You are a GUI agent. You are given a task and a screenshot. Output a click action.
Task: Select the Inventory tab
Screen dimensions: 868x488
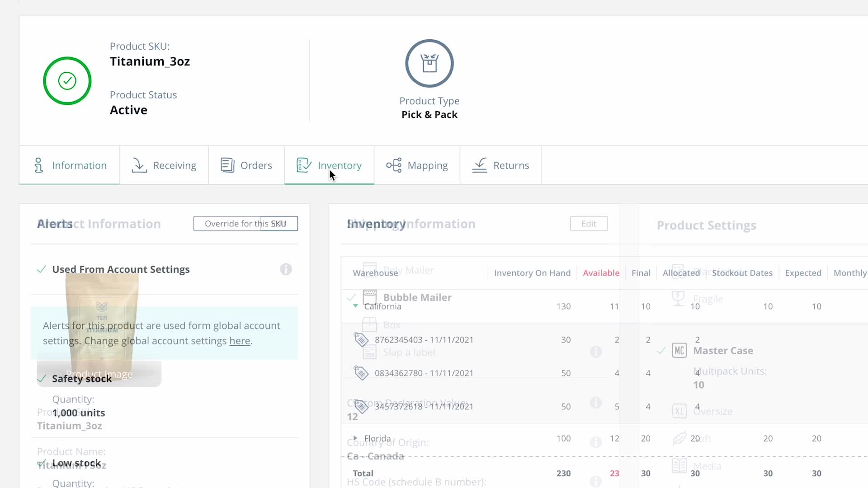329,165
